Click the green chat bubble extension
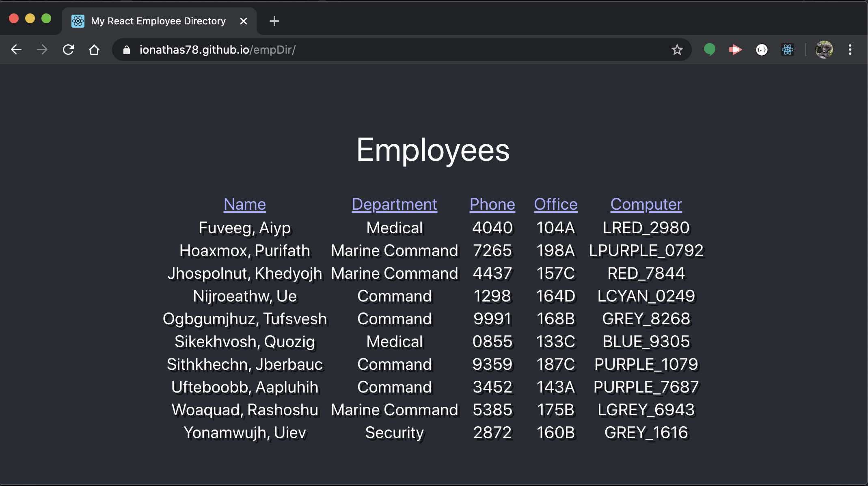868x486 pixels. pyautogui.click(x=709, y=50)
